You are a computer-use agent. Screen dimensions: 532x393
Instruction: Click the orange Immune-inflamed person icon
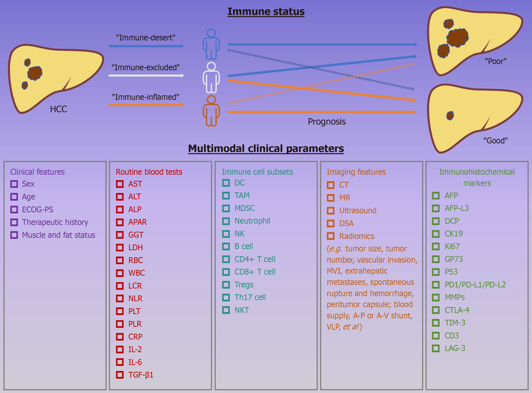tap(211, 111)
